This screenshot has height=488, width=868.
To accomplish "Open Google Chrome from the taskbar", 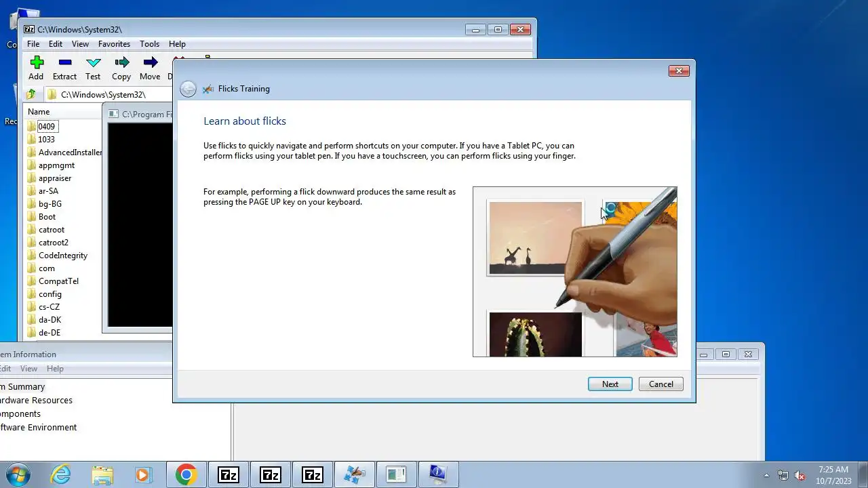I will pyautogui.click(x=186, y=474).
